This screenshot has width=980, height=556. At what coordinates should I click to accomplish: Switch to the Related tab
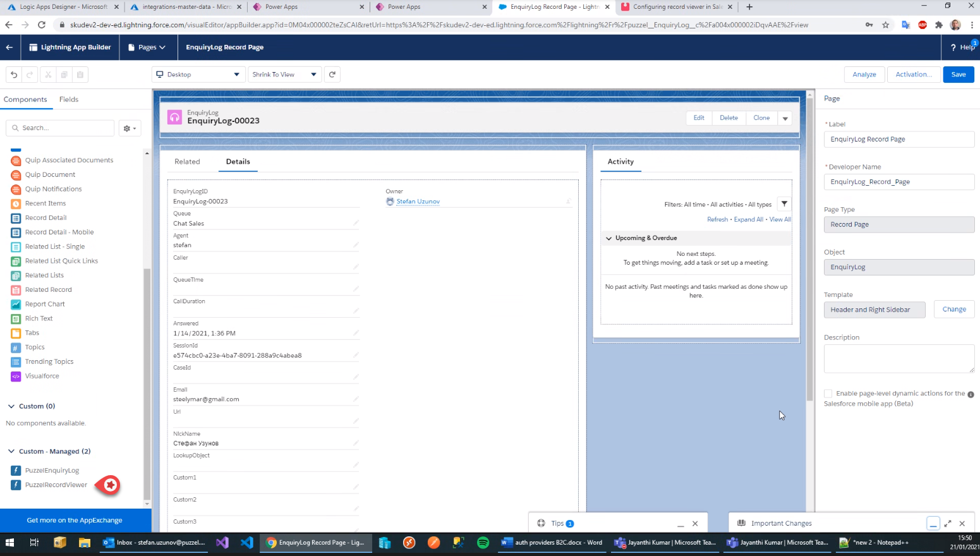187,162
